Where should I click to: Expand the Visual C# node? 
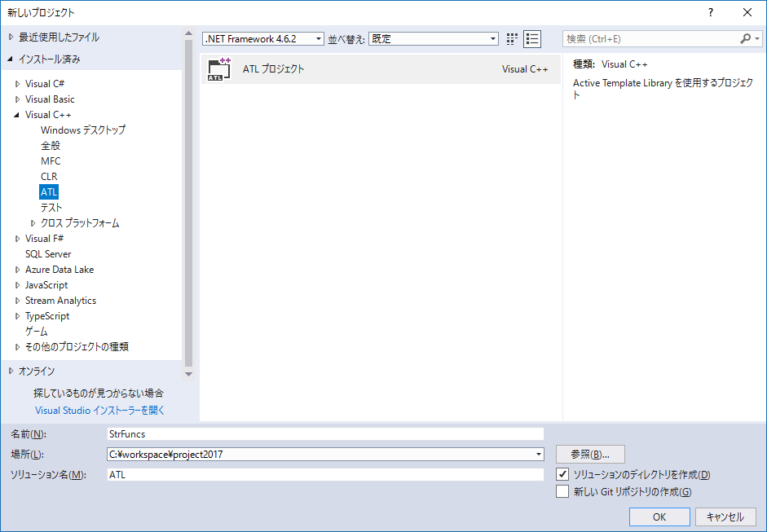[x=19, y=83]
